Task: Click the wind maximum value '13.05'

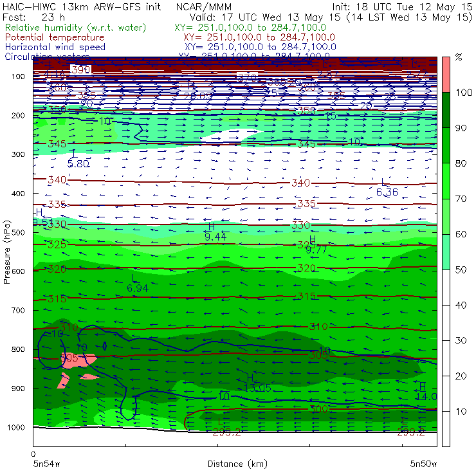Action: point(257,388)
